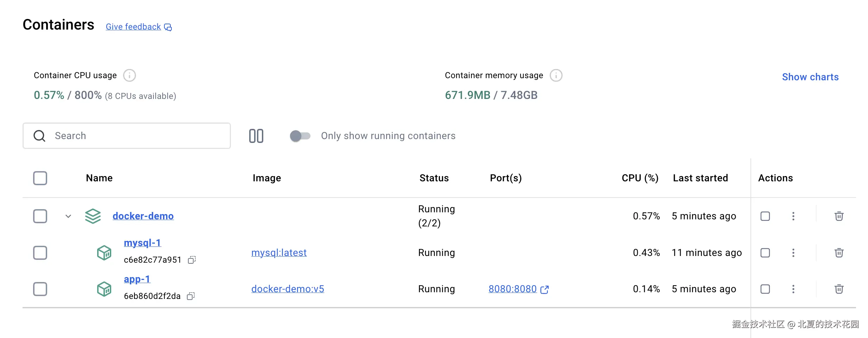Stop the mysql-1 container

coord(765,253)
